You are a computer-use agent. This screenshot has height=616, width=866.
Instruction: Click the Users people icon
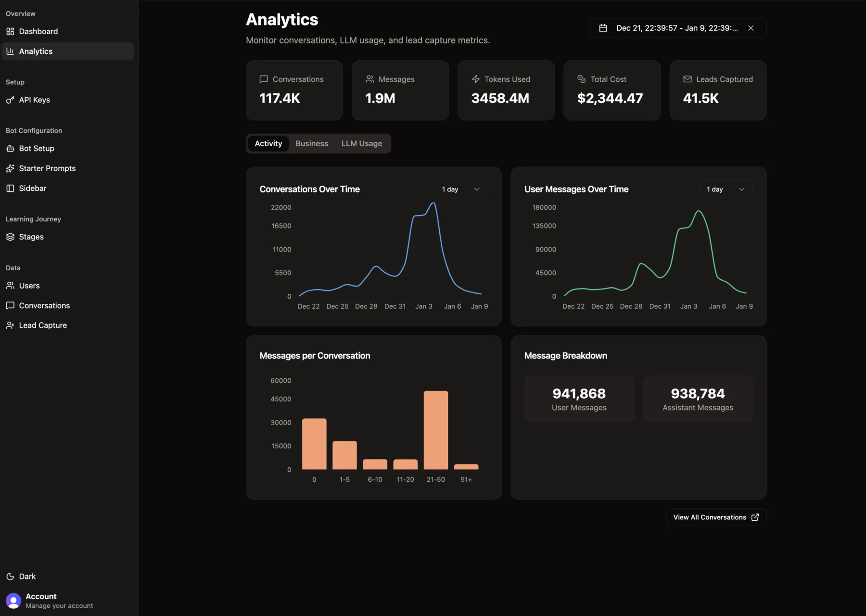pos(10,286)
